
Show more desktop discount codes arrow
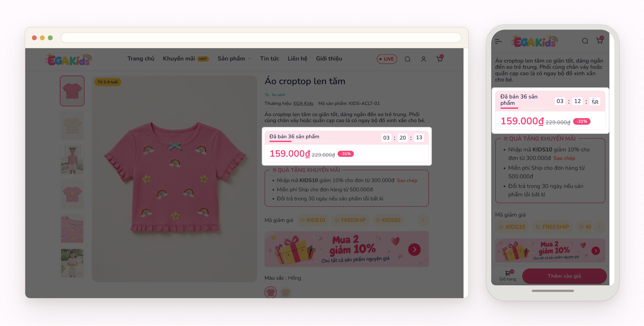click(423, 220)
